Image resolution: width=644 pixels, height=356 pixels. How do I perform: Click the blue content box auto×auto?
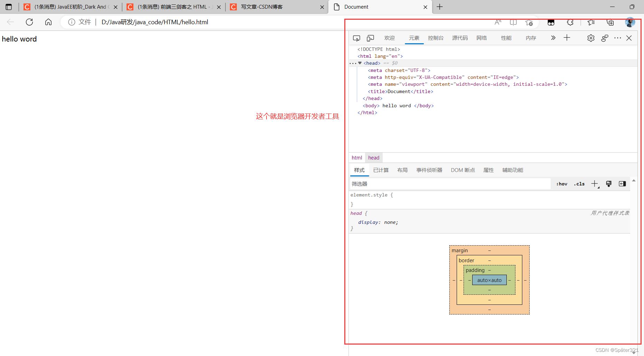coord(489,280)
